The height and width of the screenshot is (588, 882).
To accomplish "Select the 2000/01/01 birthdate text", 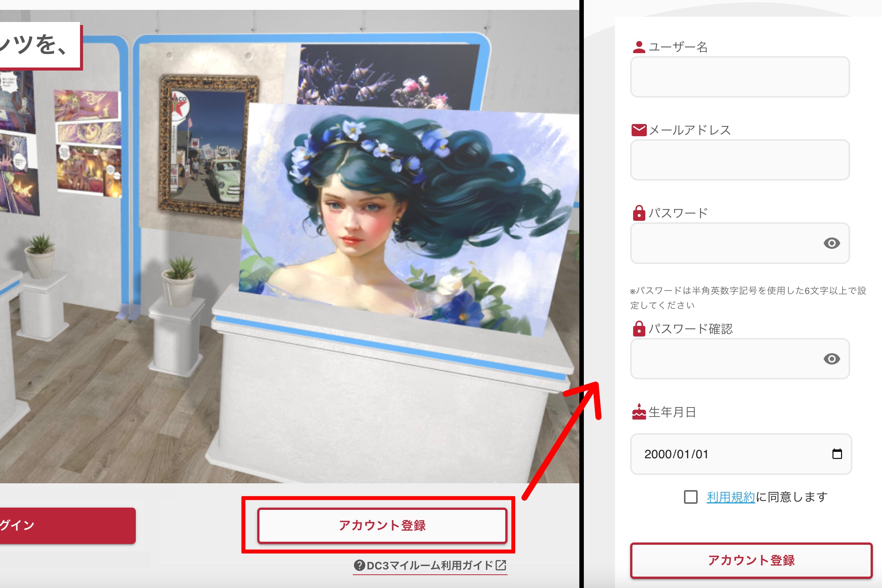I will (x=676, y=454).
